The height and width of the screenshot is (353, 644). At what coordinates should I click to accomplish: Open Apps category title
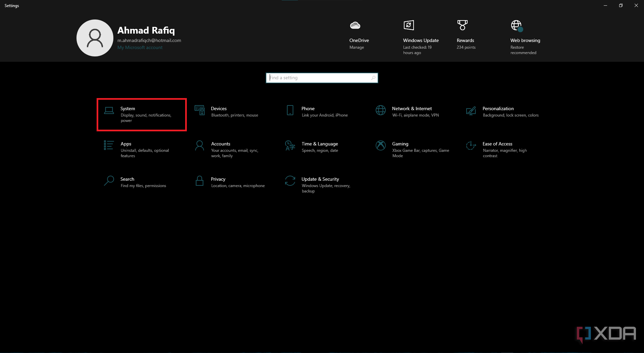pos(126,144)
